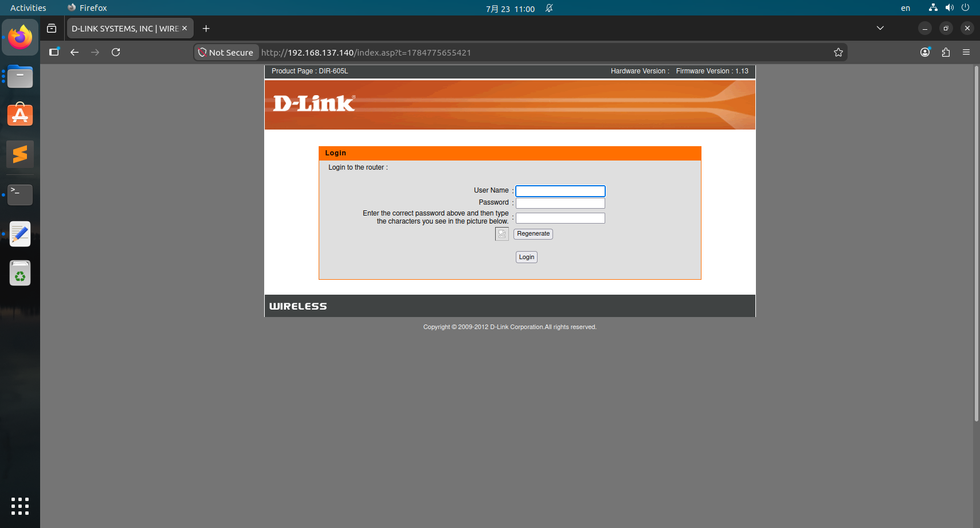980x528 pixels.
Task: Click the page's vertical scrollbar
Action: [977, 244]
